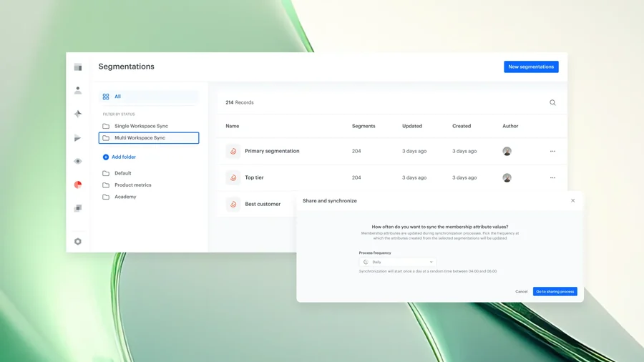The height and width of the screenshot is (362, 644).
Task: Click author avatar for Primary segmentation
Action: tap(507, 151)
